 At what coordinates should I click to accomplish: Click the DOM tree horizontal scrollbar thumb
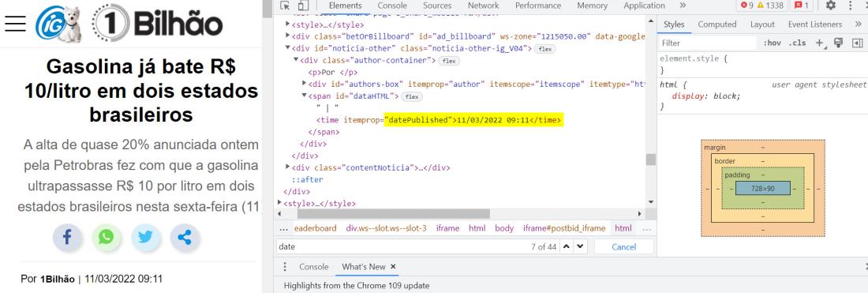394,214
